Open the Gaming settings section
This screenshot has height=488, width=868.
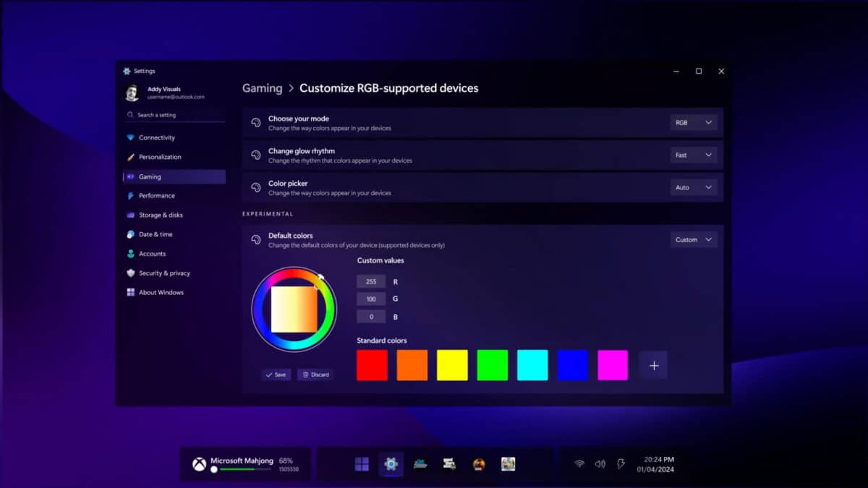[x=150, y=176]
